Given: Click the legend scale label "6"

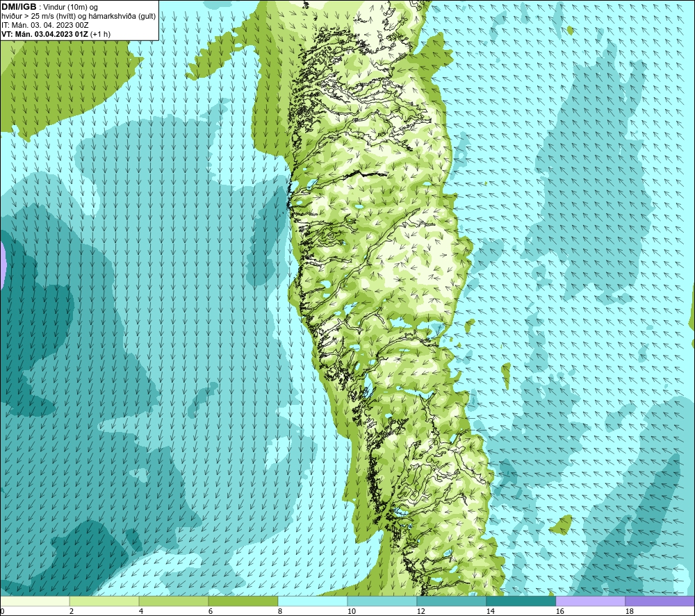Looking at the screenshot, I should coord(211,611).
